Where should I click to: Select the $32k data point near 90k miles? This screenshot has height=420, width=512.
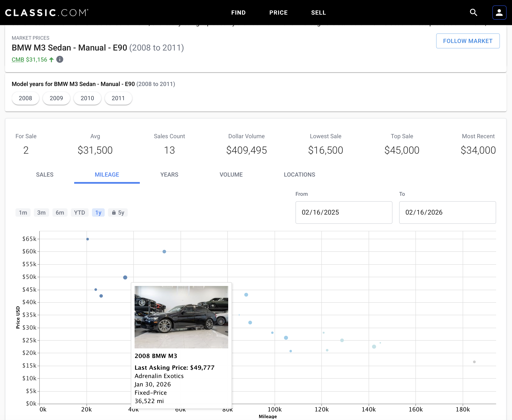pyautogui.click(x=250, y=323)
